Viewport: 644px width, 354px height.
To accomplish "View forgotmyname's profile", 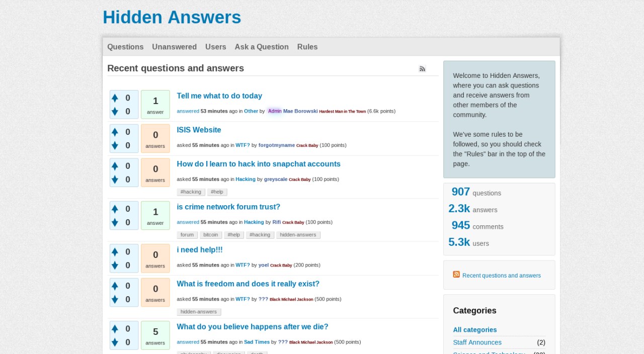I will click(276, 145).
